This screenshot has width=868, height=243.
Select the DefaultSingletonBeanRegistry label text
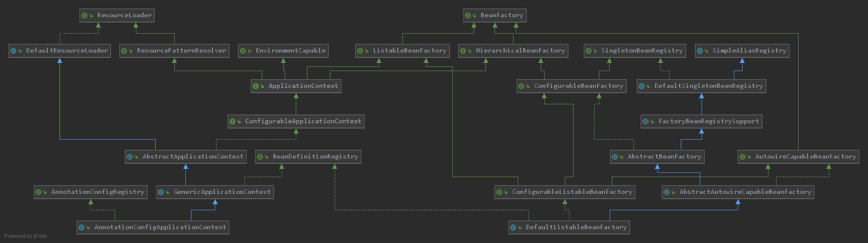pos(708,86)
